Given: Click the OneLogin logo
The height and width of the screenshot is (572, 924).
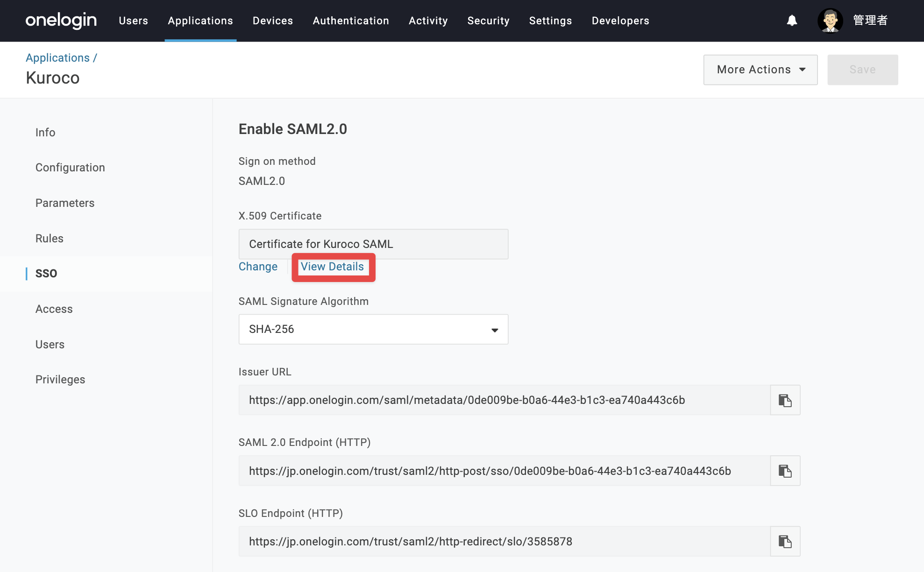Looking at the screenshot, I should [61, 21].
